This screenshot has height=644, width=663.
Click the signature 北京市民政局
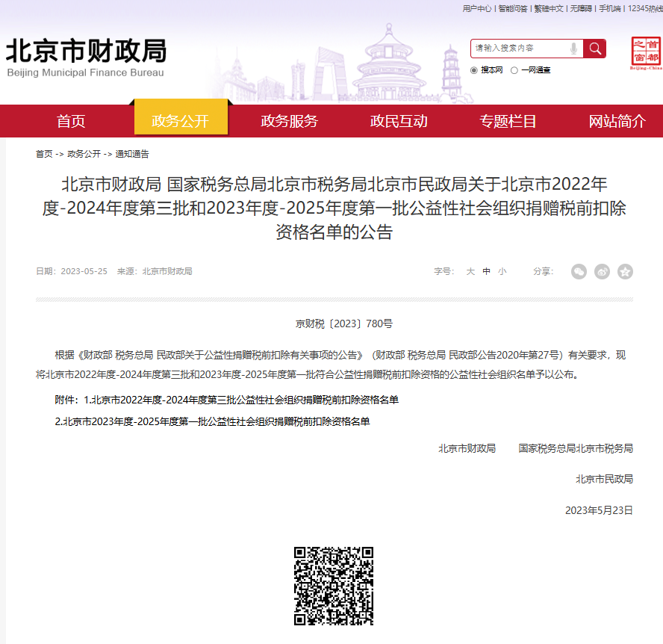[x=604, y=479]
